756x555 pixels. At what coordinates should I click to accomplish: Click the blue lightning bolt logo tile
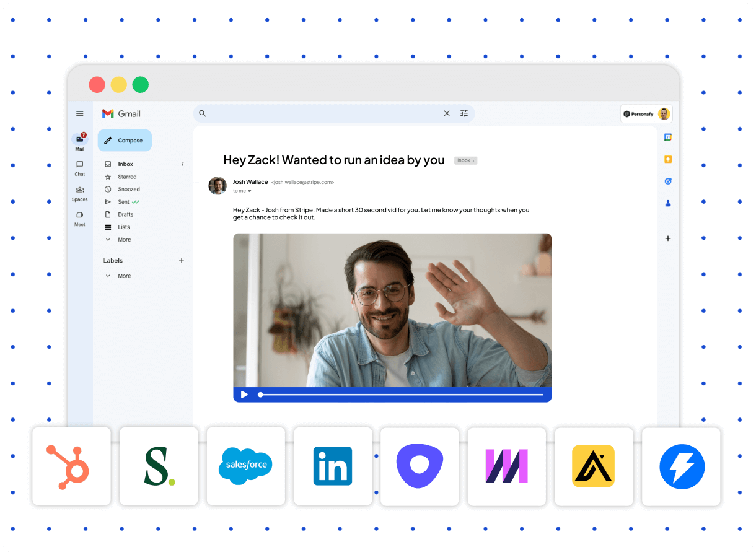click(x=681, y=466)
